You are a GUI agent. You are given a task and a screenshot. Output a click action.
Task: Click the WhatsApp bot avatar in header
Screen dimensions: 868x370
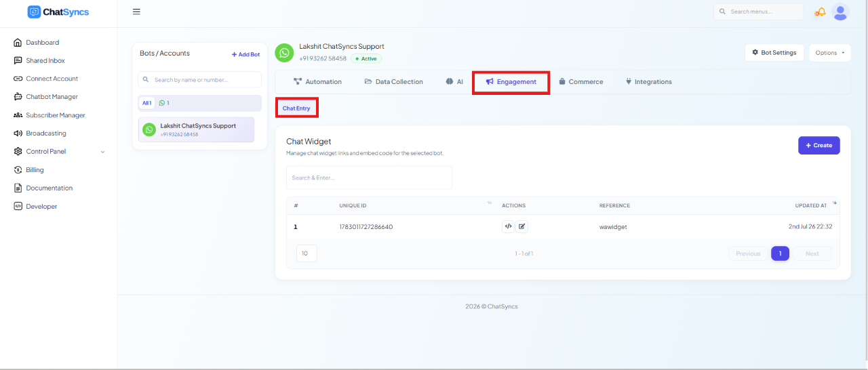click(284, 53)
